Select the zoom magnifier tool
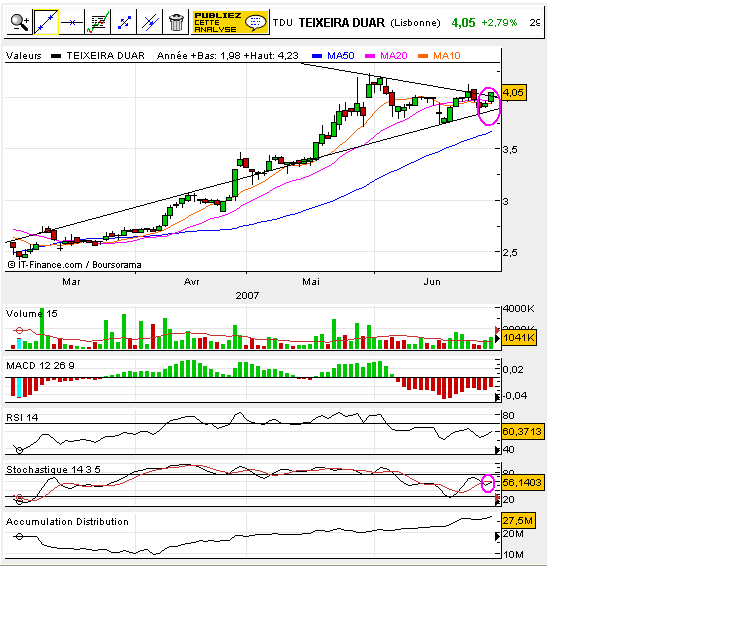Screen dimensions: 738x637 click(x=20, y=22)
